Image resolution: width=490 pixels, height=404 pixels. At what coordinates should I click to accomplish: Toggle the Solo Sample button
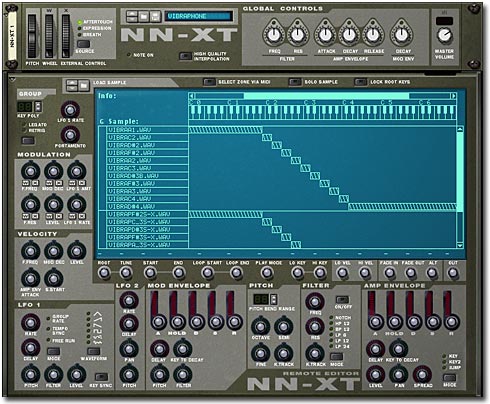pyautogui.click(x=295, y=82)
